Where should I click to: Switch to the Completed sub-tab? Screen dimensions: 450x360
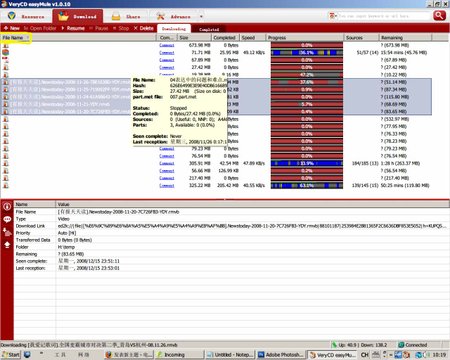(x=209, y=29)
